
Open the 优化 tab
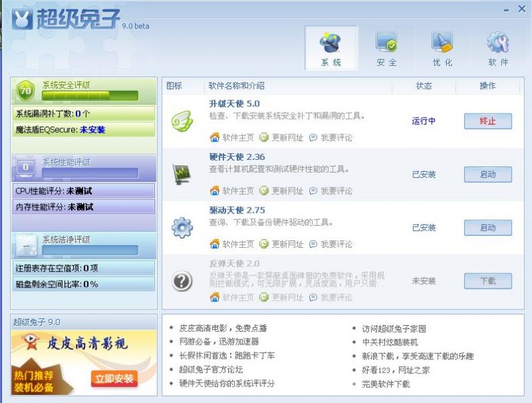pos(442,48)
